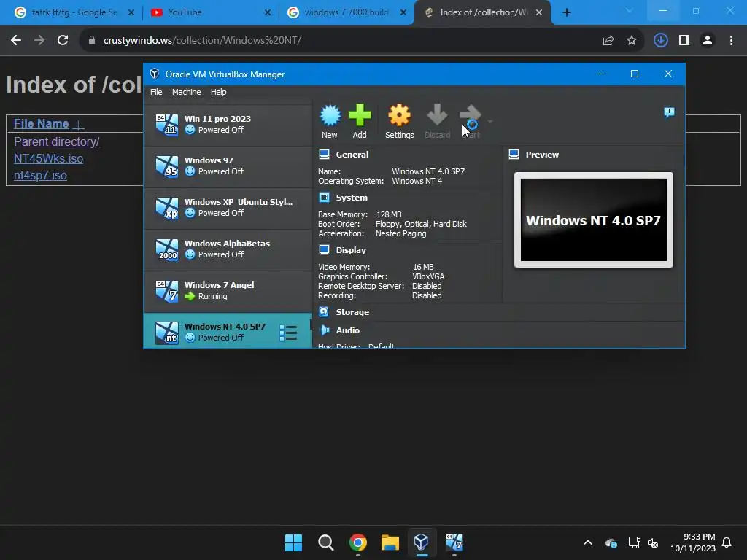Open the File menu in VirtualBox

[x=156, y=92]
